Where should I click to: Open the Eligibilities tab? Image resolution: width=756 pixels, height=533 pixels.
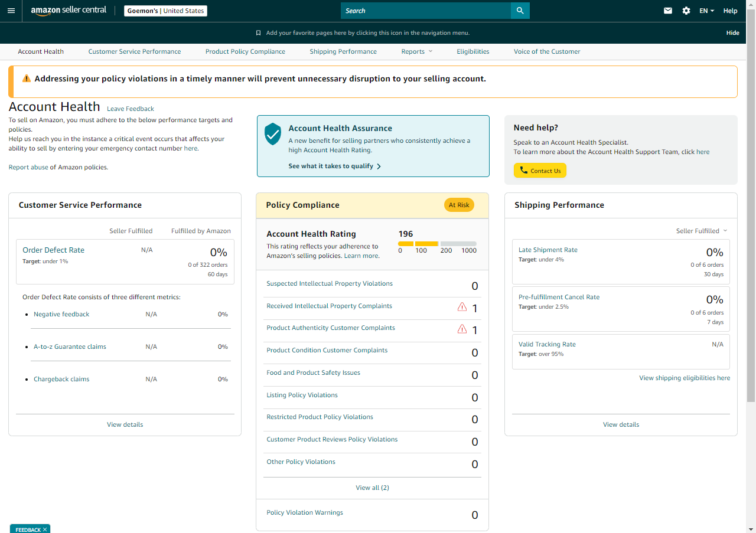(x=473, y=51)
